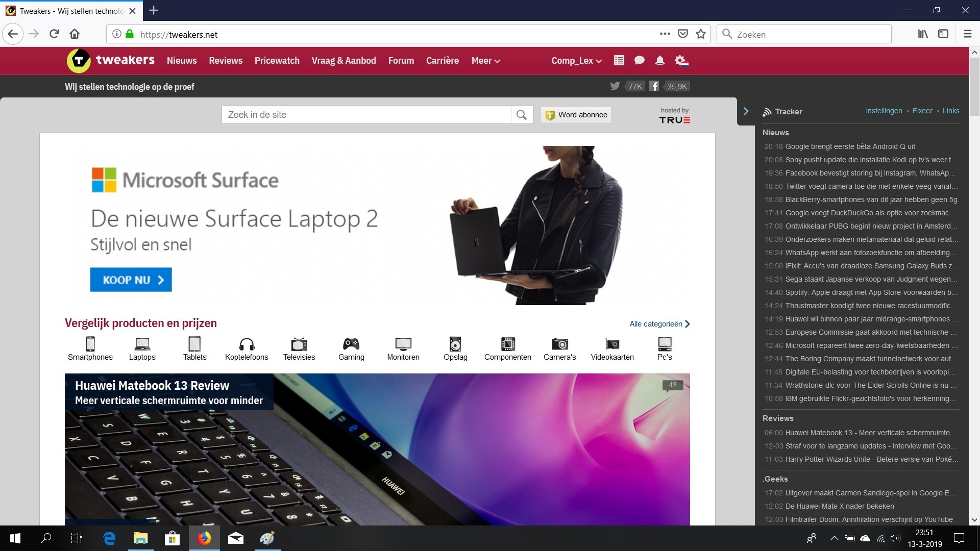The width and height of the screenshot is (980, 551).
Task: Open Pc's category icon
Action: point(665,344)
